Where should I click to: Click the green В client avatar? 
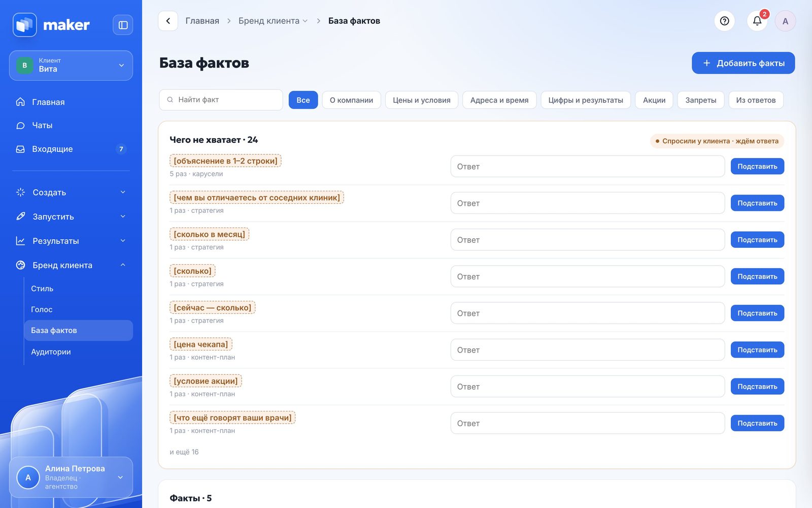tap(24, 66)
